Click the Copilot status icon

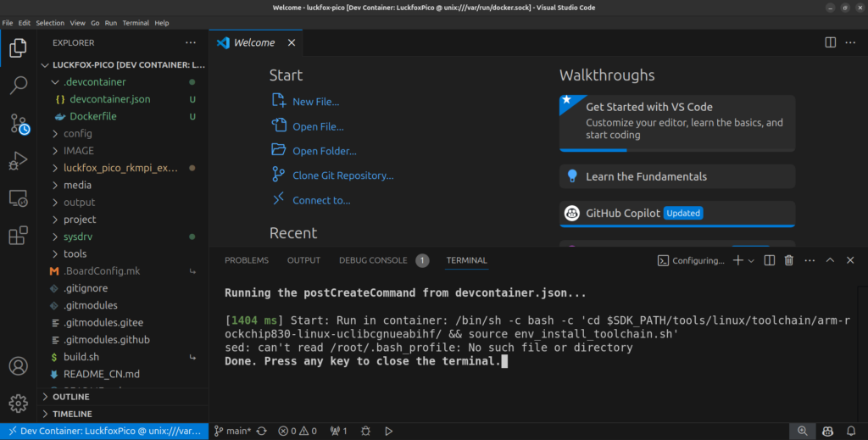click(x=827, y=432)
